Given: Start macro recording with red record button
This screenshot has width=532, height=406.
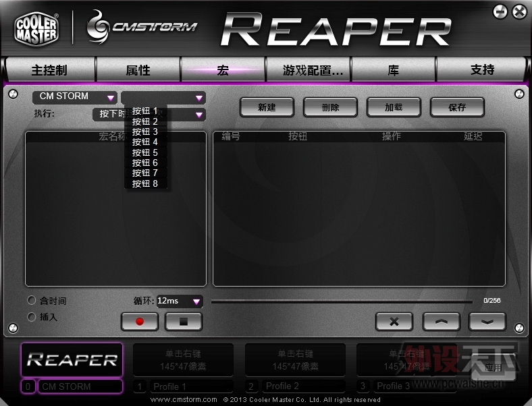Looking at the screenshot, I should point(140,321).
